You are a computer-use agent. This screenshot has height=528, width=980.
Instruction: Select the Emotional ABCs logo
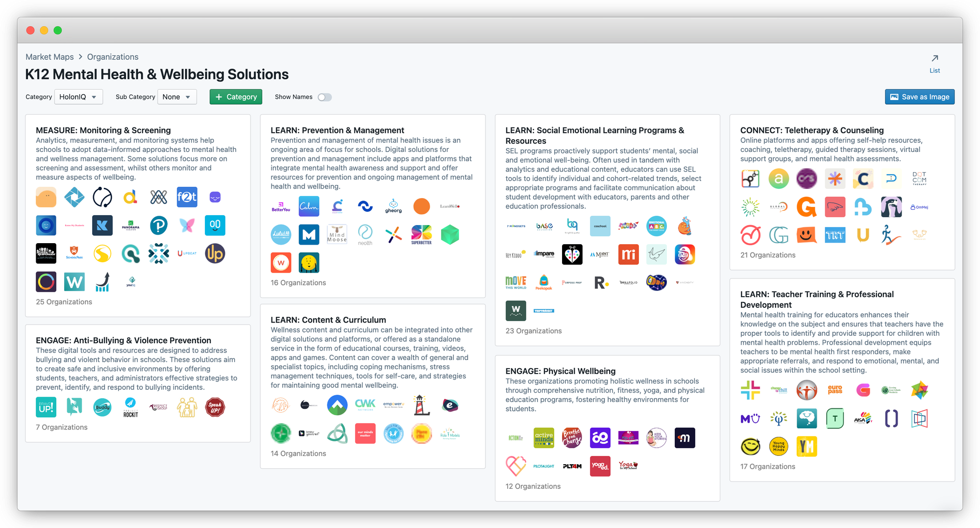click(x=657, y=226)
